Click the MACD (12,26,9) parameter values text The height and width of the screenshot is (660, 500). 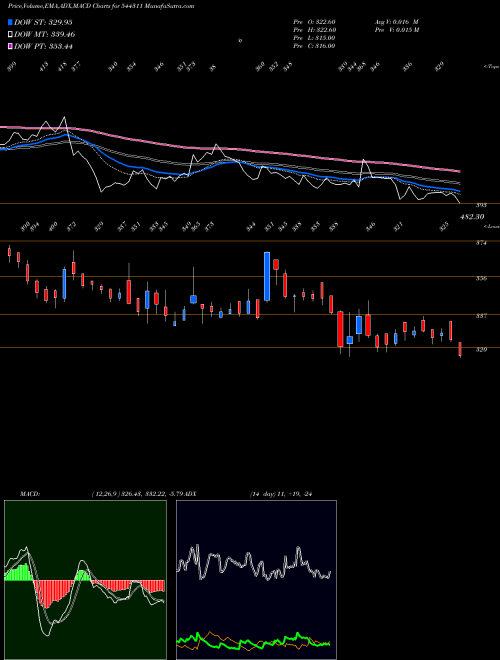point(138,494)
